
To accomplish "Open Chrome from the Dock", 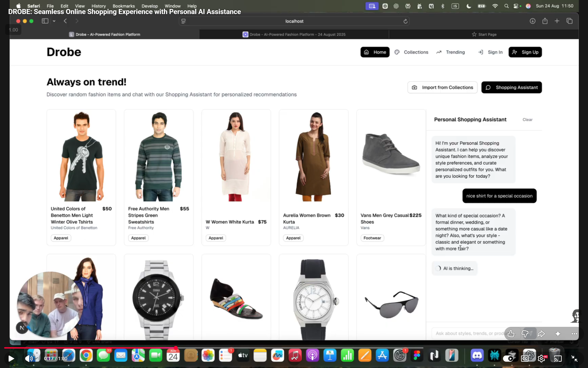I will 86,356.
